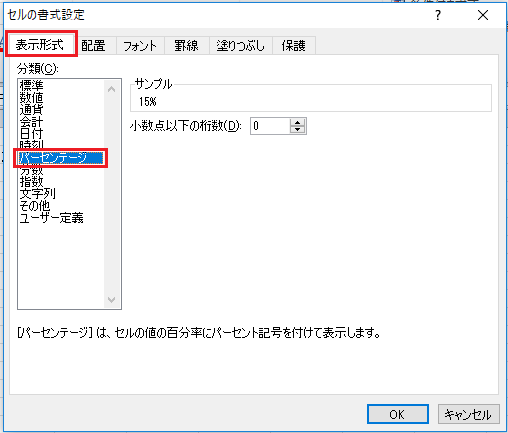Choose 通貨 category
Screen dimensions: 508x433
tap(32, 110)
